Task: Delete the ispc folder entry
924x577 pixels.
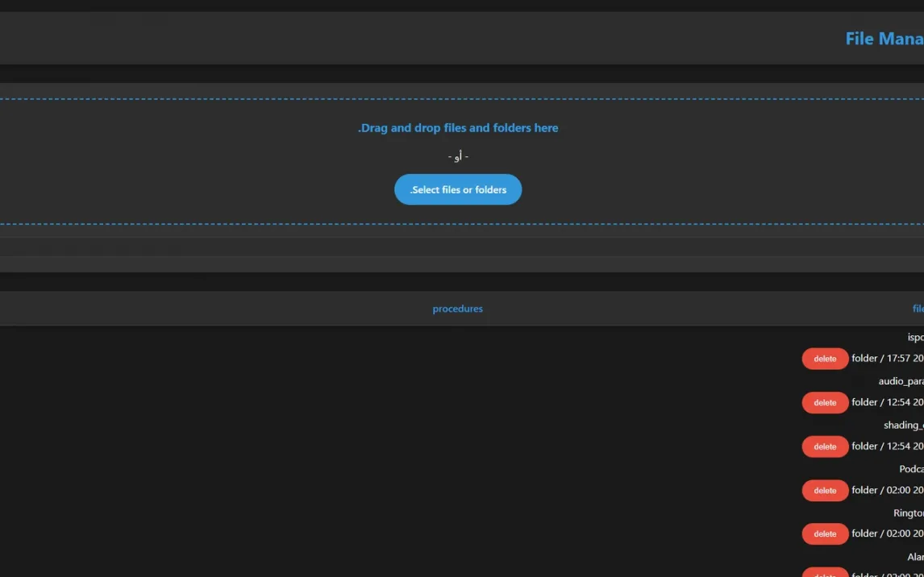Action: [x=825, y=359]
